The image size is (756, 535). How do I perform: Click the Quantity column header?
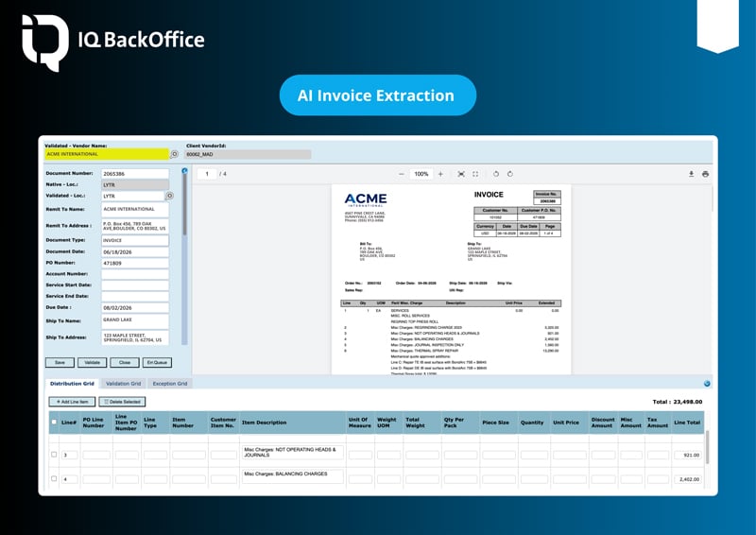tap(532, 423)
